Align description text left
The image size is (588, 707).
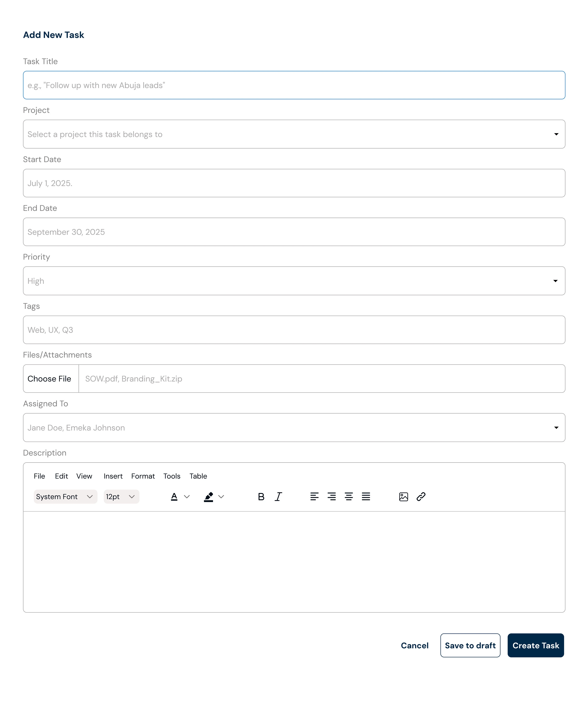(x=314, y=497)
